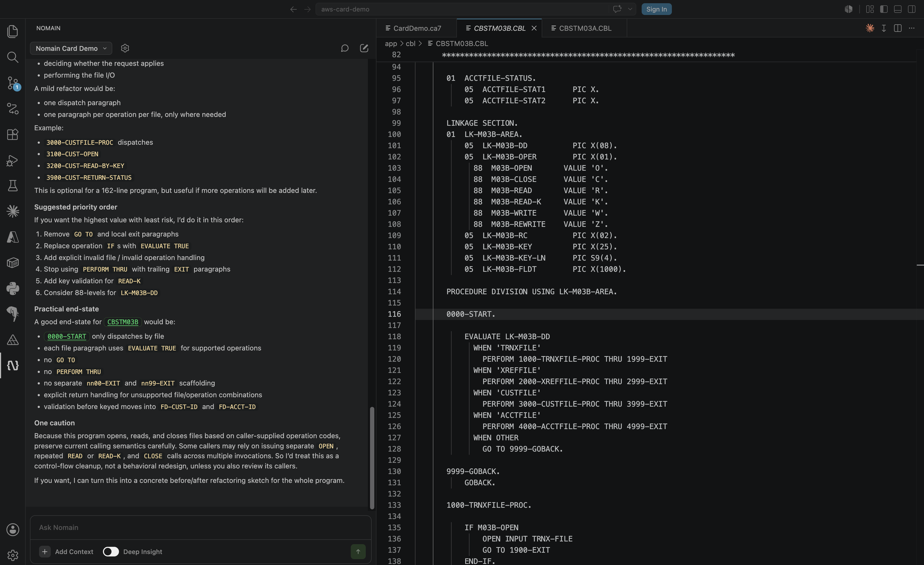Click the Ask Nomain input field
Screen dimensions: 924x565
click(x=201, y=527)
